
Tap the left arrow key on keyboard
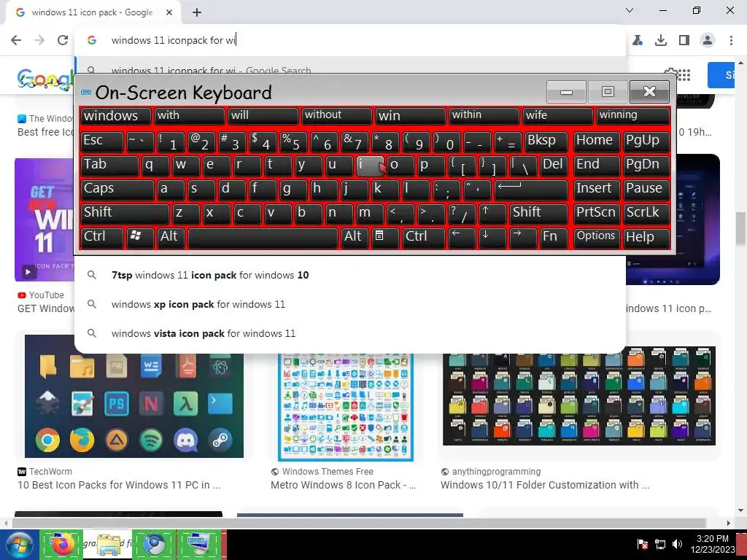tap(462, 238)
